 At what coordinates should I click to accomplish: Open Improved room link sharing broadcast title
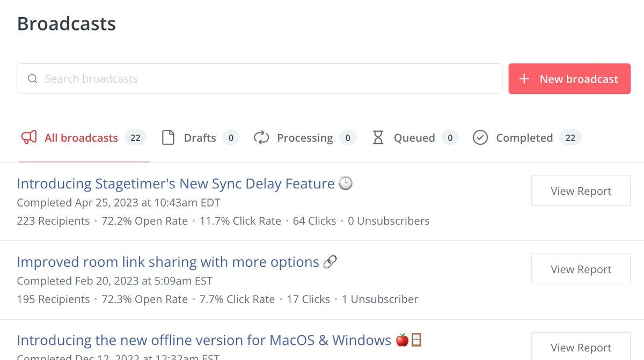(x=177, y=262)
